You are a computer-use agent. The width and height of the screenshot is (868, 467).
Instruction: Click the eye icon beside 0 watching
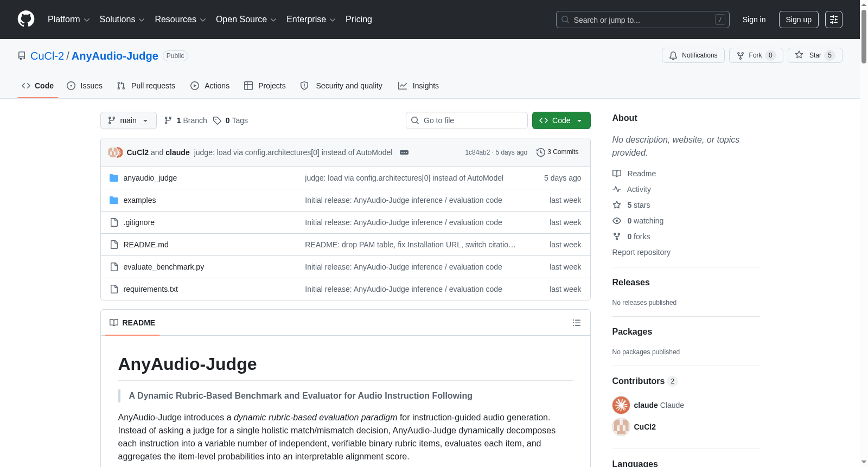pyautogui.click(x=617, y=221)
